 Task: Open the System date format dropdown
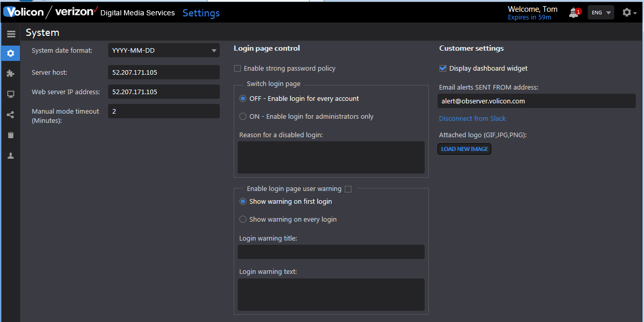pyautogui.click(x=163, y=50)
